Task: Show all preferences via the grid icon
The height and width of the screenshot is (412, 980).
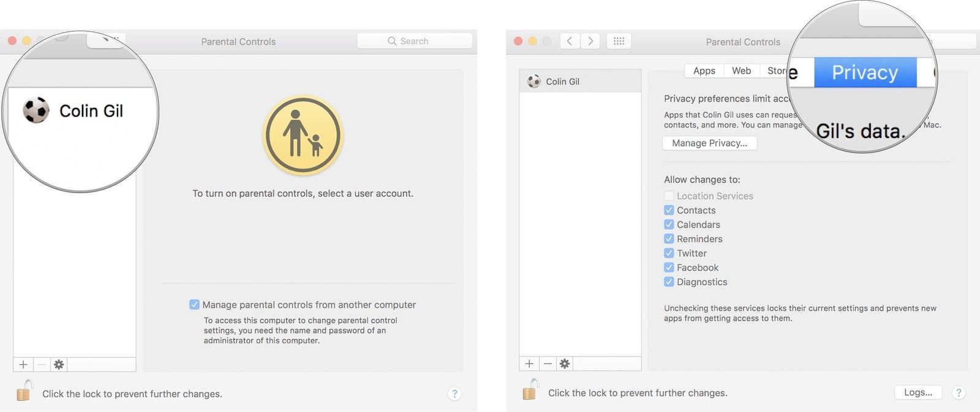Action: click(619, 41)
